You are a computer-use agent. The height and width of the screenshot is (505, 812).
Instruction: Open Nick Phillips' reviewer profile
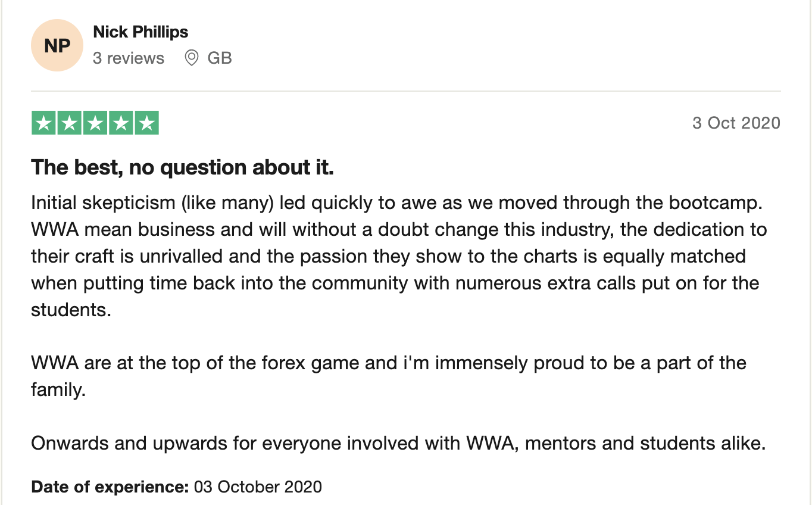pyautogui.click(x=140, y=32)
